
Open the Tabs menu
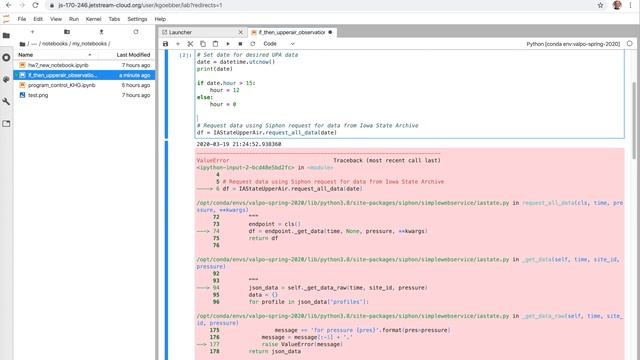(x=114, y=19)
